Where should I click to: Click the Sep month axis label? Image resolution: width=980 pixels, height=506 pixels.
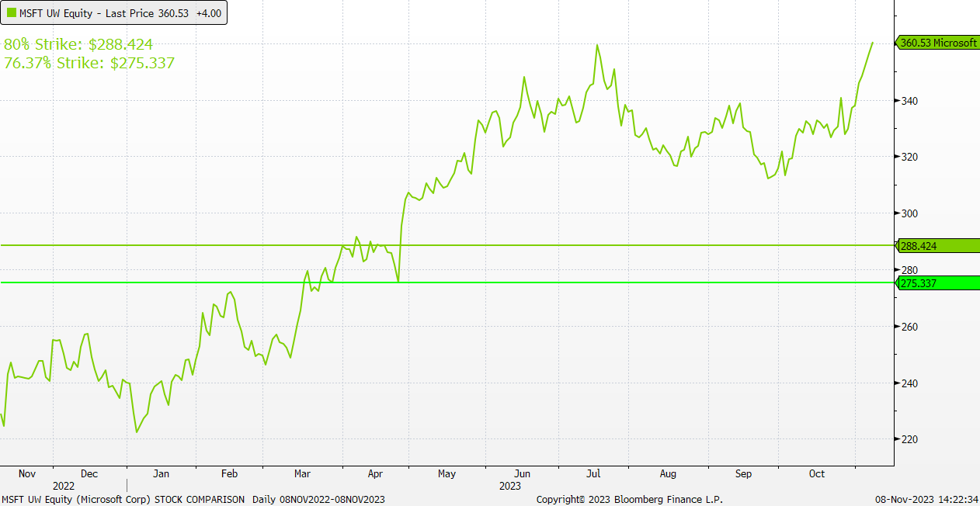tap(743, 473)
